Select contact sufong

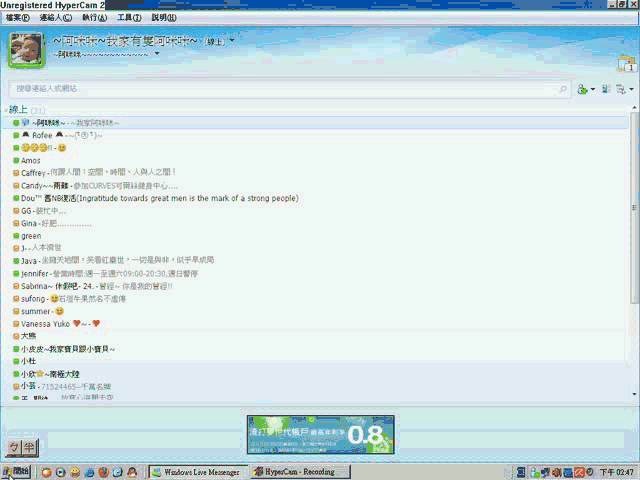[69, 299]
